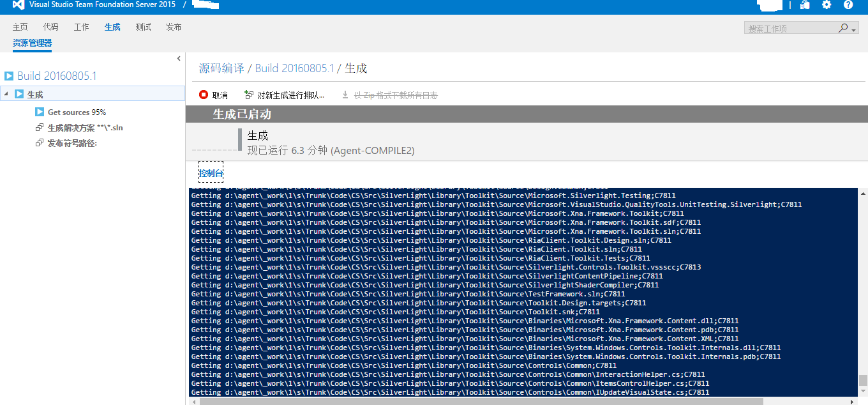Image resolution: width=868 pixels, height=405 pixels.
Task: Click log line SilverlightContentPipeline;C7811
Action: [427, 276]
